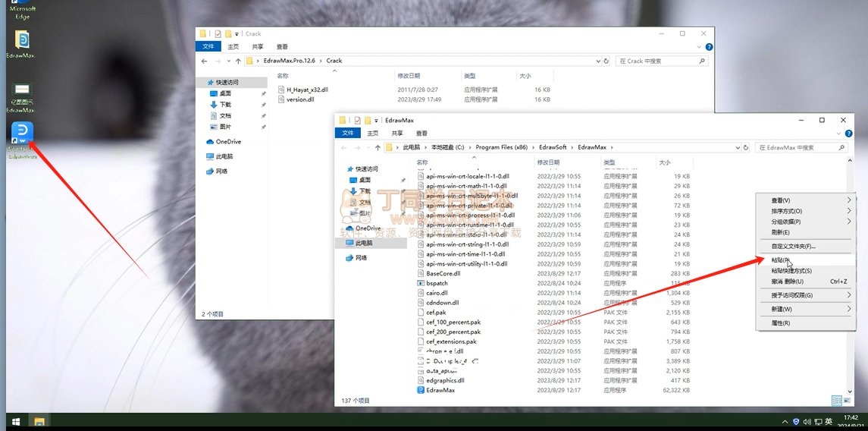Viewport: 868px width, 431px height.
Task: Select the H_Hayat_x32.dll file
Action: (x=308, y=90)
